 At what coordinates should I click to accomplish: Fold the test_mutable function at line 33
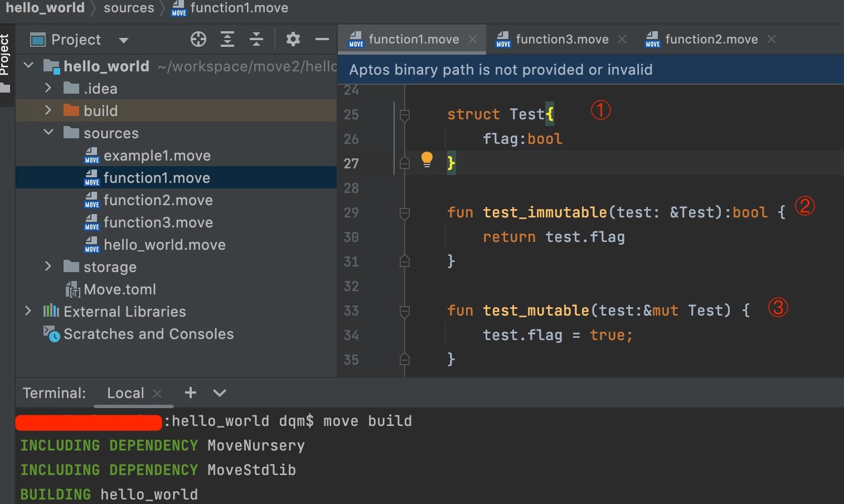[x=405, y=311]
